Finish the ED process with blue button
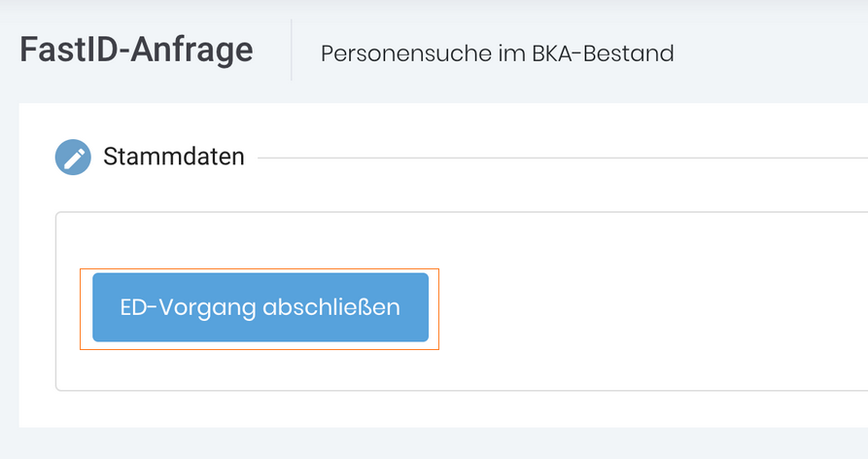The image size is (868, 459). (x=260, y=307)
